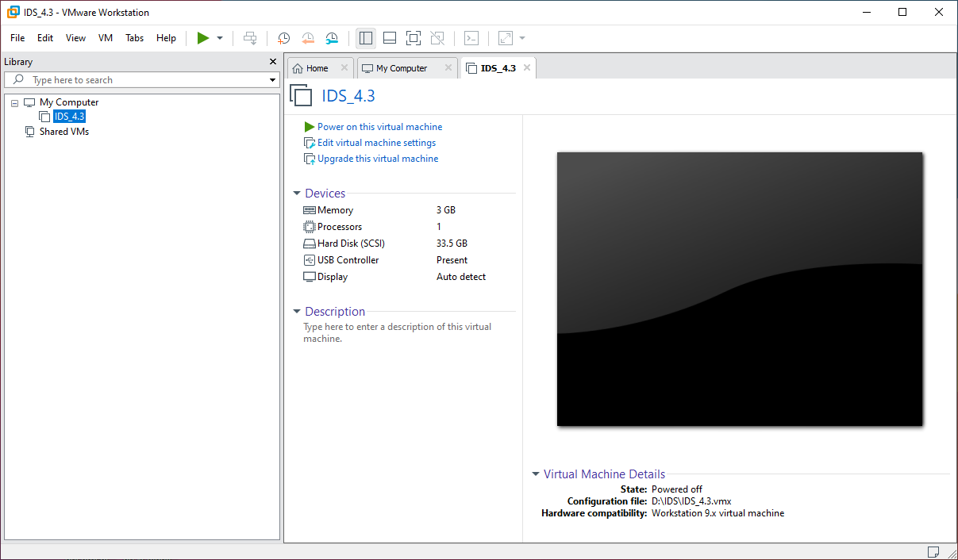This screenshot has height=560, width=958.
Task: Close the IDS_4.3 tab
Action: (x=527, y=68)
